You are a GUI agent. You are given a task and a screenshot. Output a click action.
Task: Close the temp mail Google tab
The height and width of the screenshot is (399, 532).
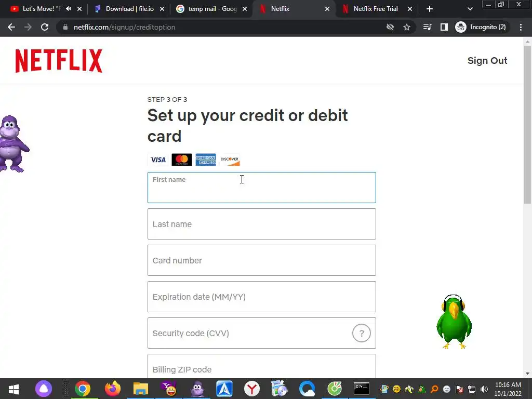tap(245, 9)
